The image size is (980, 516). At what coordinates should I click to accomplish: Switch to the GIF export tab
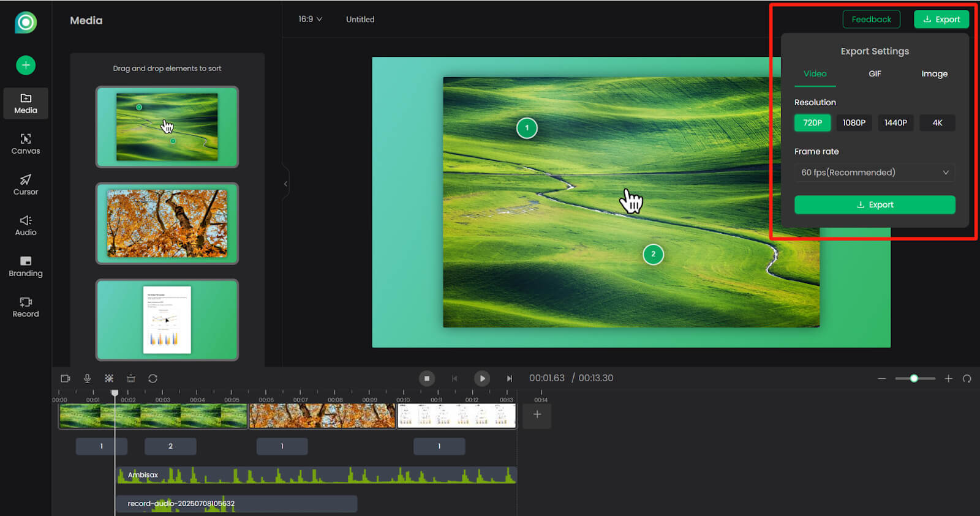[x=875, y=73]
